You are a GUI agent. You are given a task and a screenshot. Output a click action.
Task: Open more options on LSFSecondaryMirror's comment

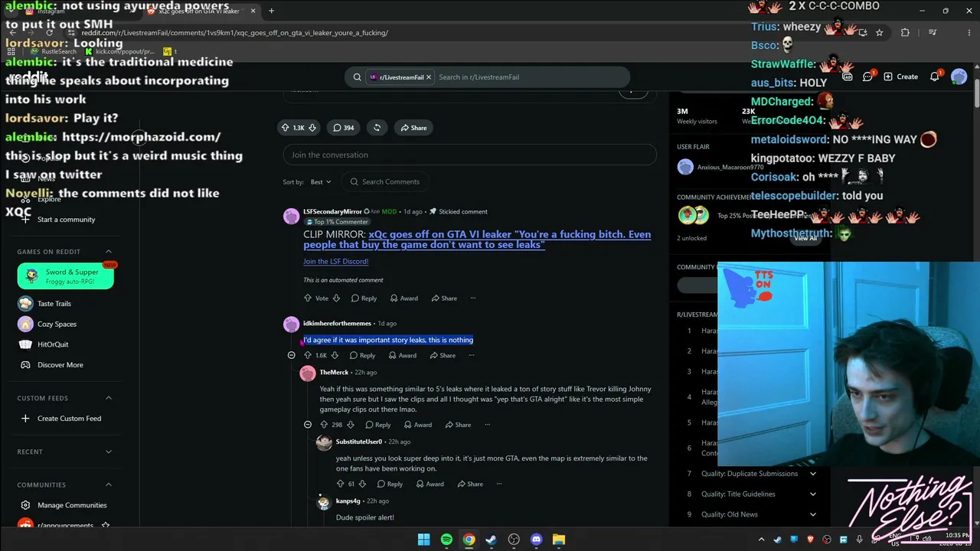tap(473, 298)
